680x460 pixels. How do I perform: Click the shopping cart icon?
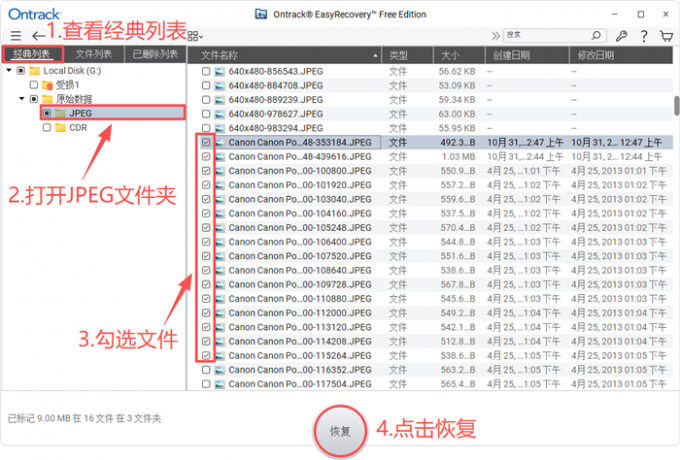tap(666, 36)
